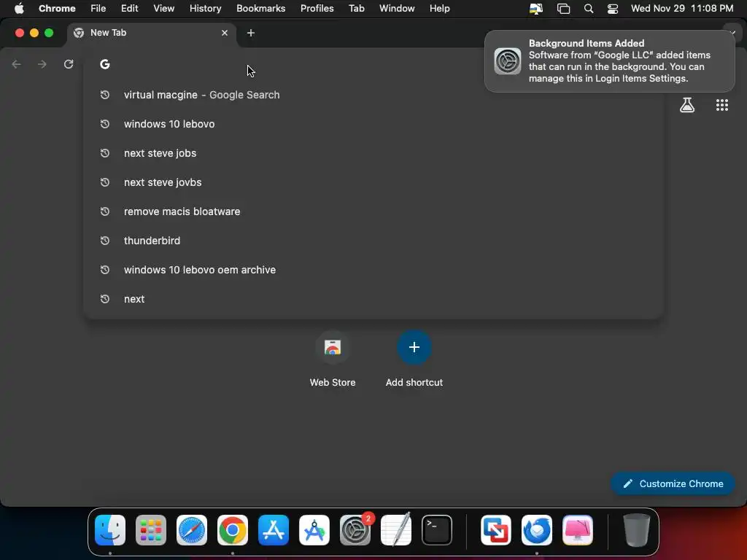Click the display mirroring menu bar icon
747x560 pixels.
tap(536, 9)
